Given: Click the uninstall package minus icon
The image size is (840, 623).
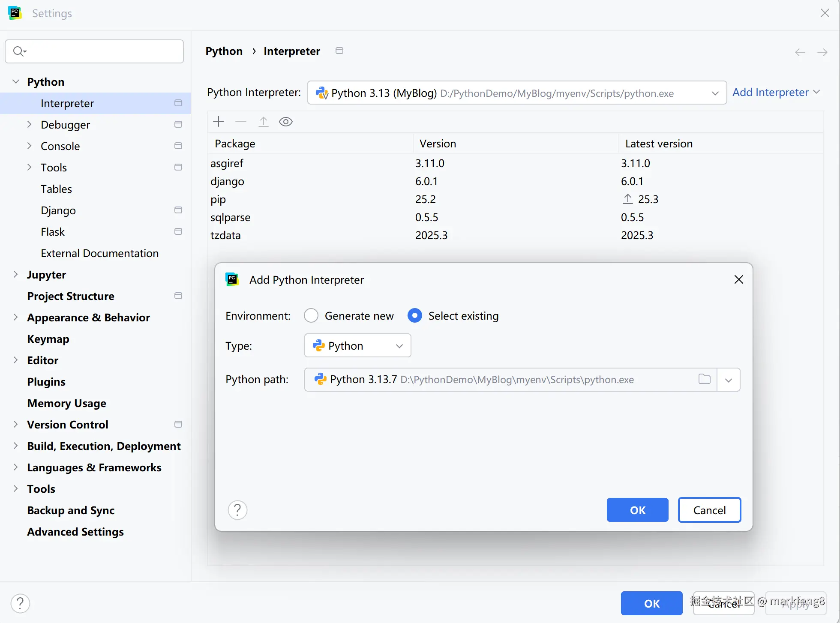Looking at the screenshot, I should pos(241,122).
